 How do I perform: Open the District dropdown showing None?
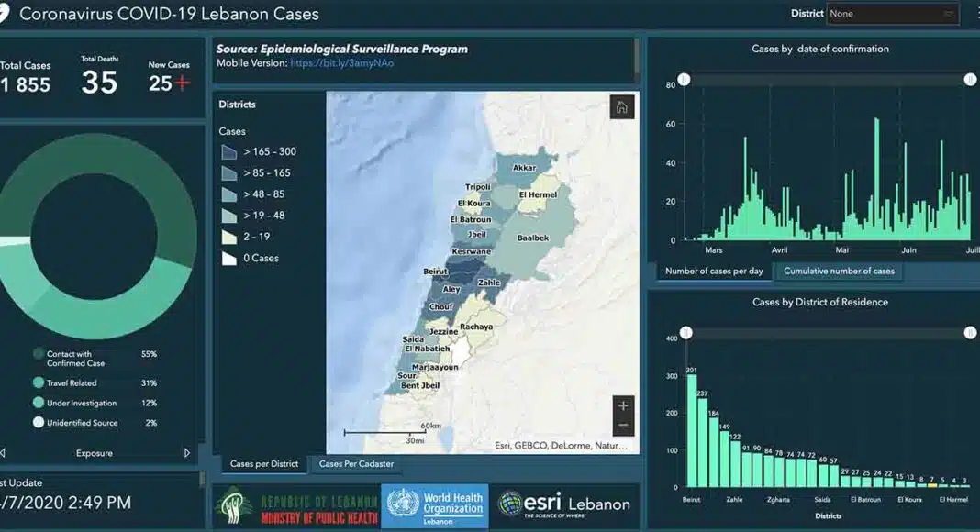click(891, 14)
